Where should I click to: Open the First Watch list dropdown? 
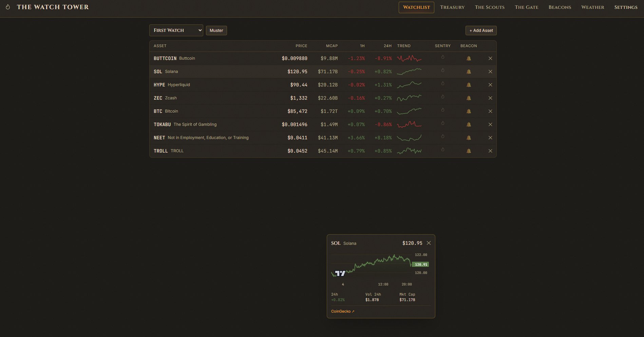(176, 30)
